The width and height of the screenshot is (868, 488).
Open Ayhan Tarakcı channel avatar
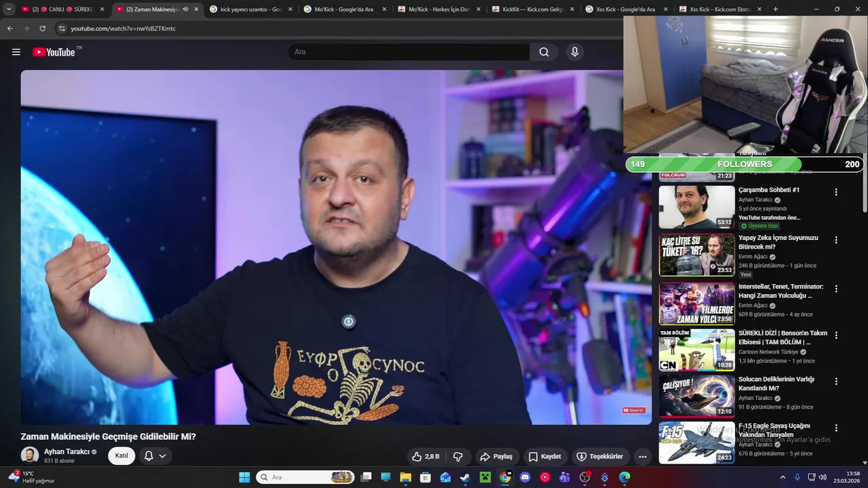point(29,455)
